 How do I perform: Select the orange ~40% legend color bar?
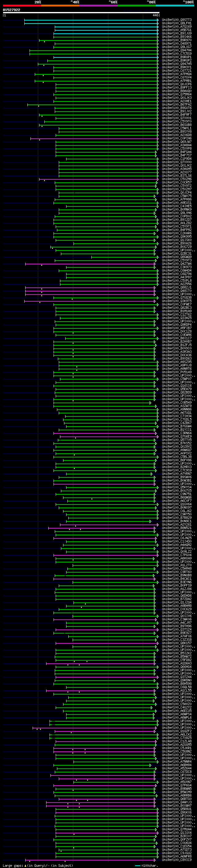click(60, 6)
